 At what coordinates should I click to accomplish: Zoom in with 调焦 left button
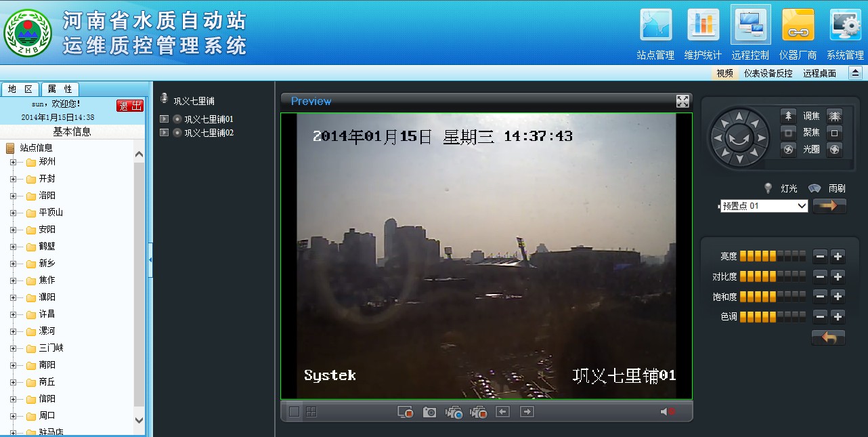(788, 115)
